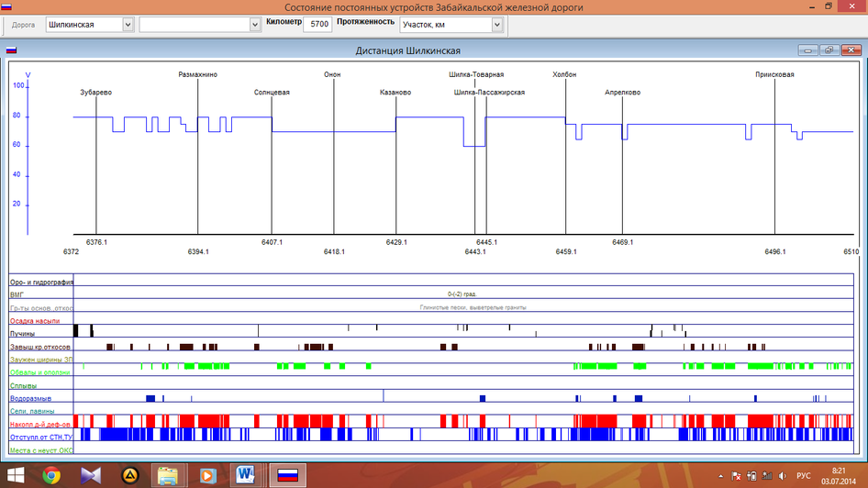868x488 pixels.
Task: Click the 'Осадка насыпи' row label
Action: pyautogui.click(x=35, y=322)
